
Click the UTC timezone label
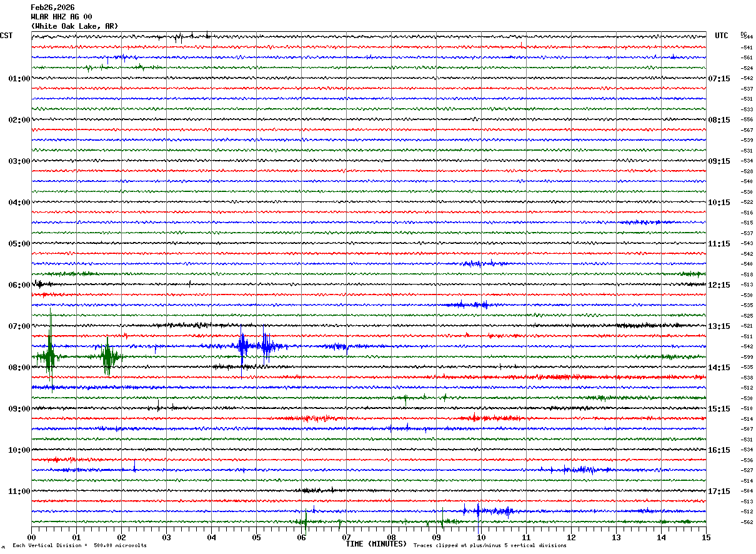pos(722,36)
